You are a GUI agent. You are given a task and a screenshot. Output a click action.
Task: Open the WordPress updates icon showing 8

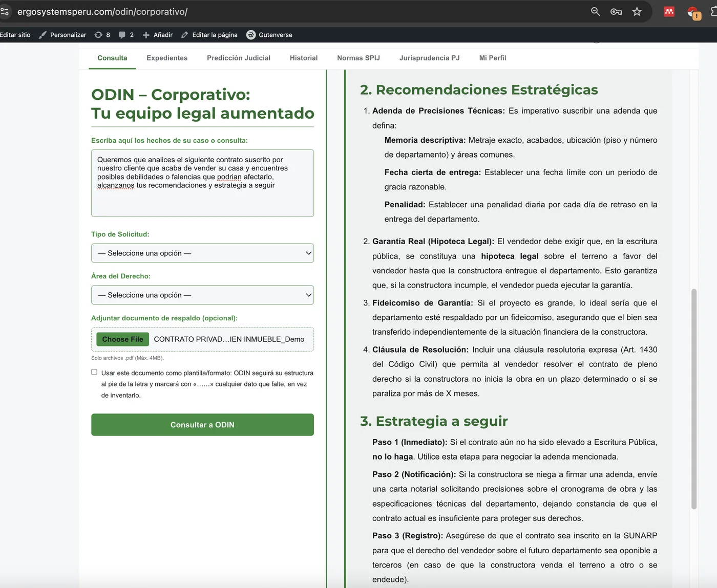[102, 35]
